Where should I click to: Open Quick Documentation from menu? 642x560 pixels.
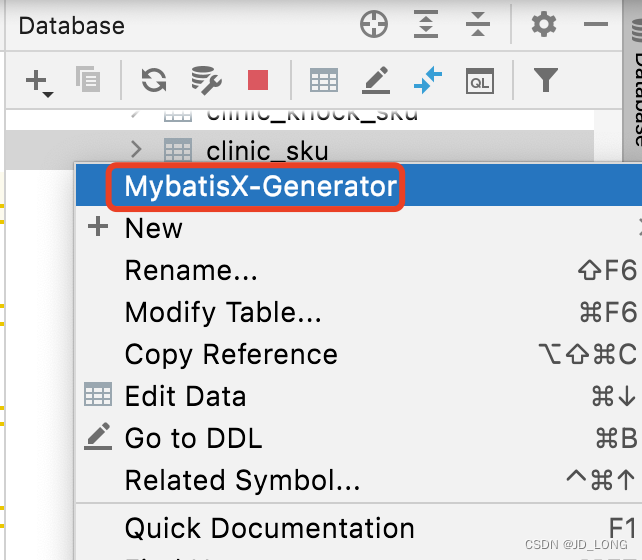359,528
